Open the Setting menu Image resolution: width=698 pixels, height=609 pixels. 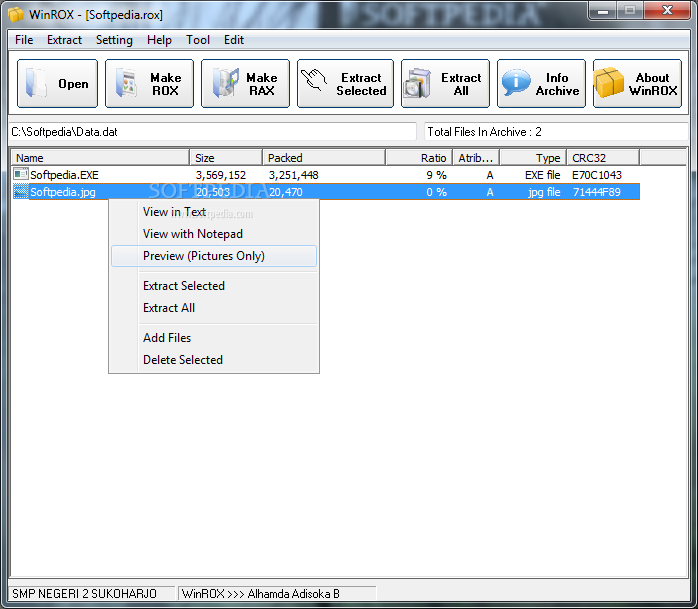coord(114,40)
